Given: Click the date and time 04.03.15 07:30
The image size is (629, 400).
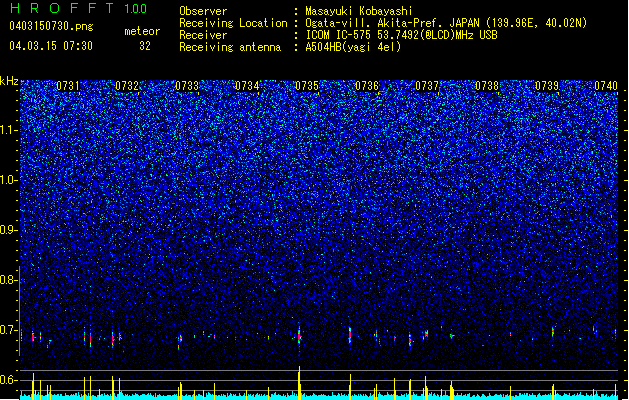Looking at the screenshot, I should [x=51, y=45].
